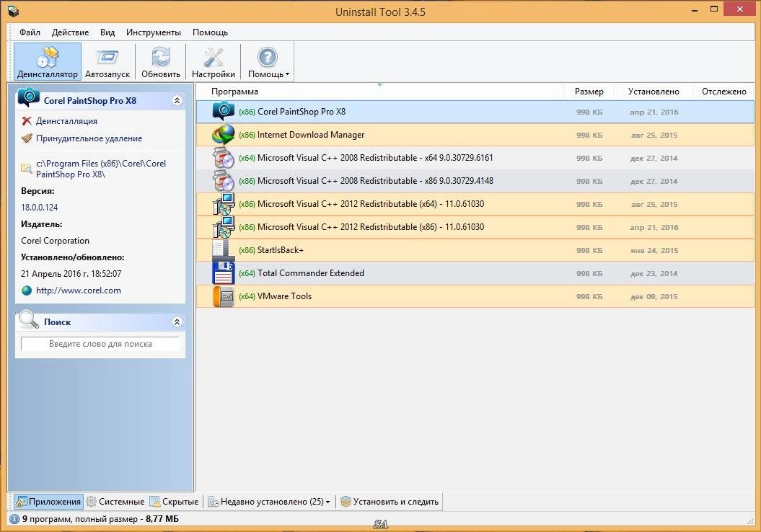Viewport: 761px width, 532px height.
Task: Click the Обновить refresh toolbar button
Action: [x=161, y=61]
